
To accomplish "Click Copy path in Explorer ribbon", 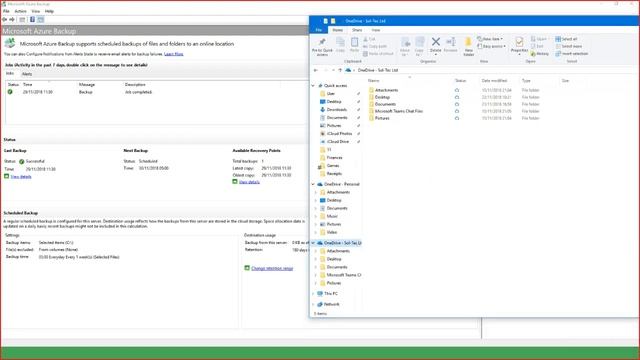I will [x=375, y=47].
